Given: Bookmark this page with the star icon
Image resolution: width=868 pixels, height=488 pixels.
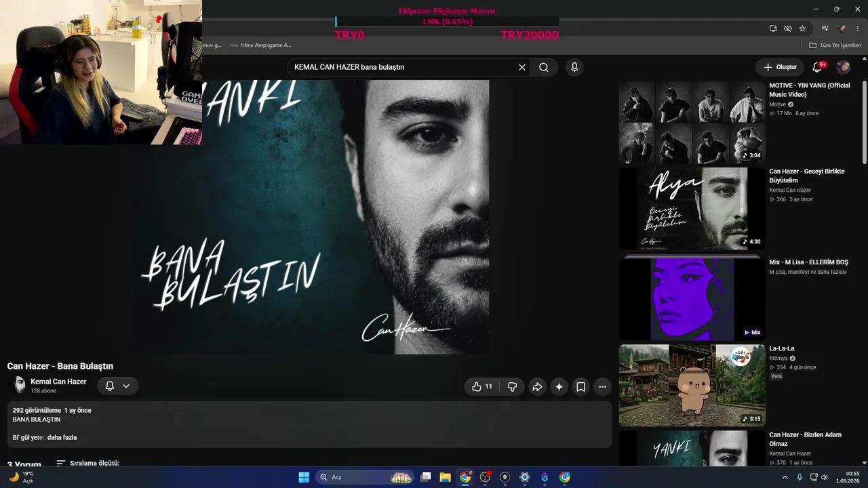Looking at the screenshot, I should [x=802, y=28].
